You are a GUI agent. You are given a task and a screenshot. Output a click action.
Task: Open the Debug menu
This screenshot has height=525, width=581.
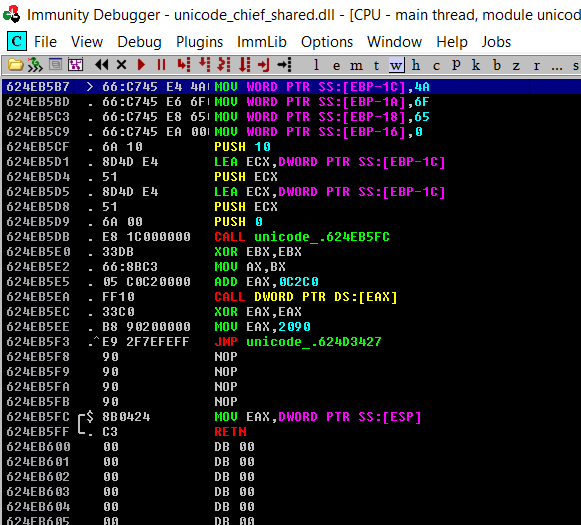[x=139, y=42]
